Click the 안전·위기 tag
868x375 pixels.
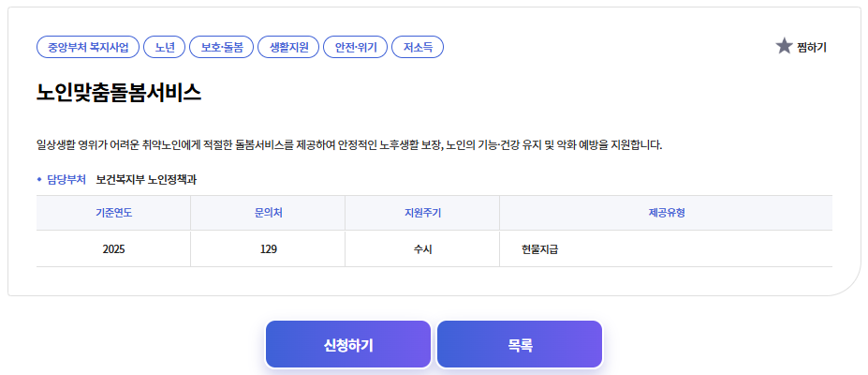coord(355,47)
